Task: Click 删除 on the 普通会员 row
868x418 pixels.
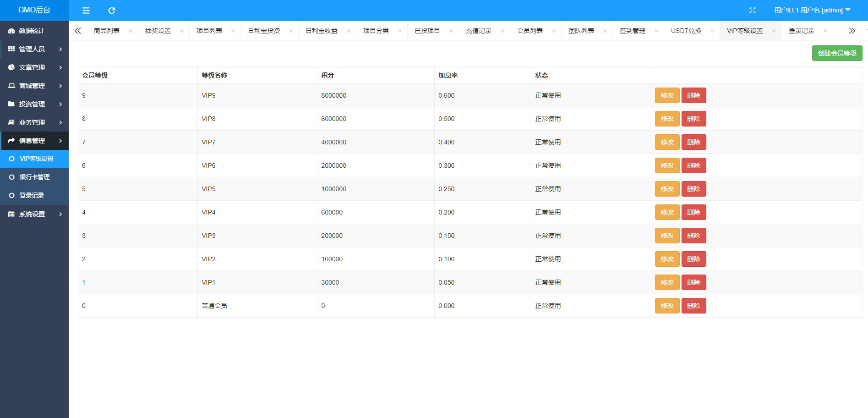Action: [x=693, y=306]
